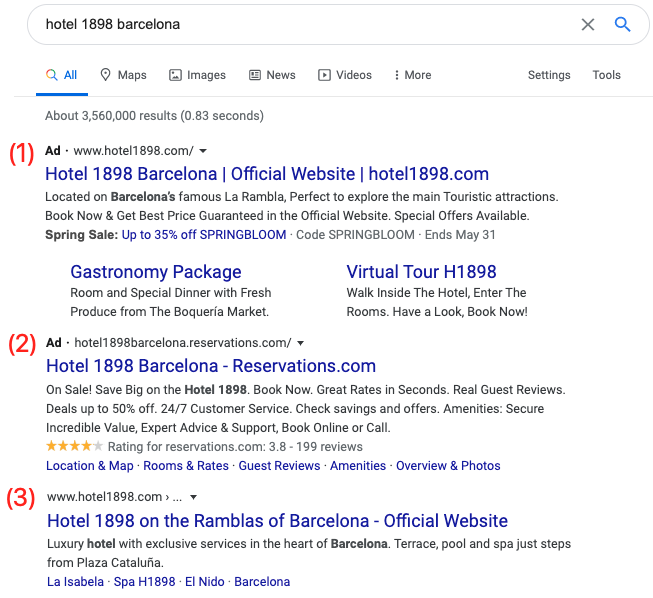Click inside the search input field
653x598 pixels.
pyautogui.click(x=300, y=24)
